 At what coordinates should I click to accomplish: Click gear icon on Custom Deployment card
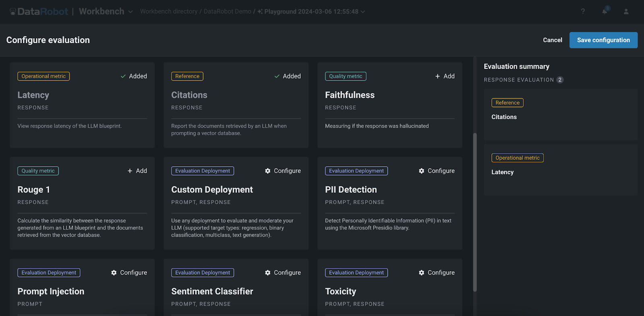coord(268,171)
